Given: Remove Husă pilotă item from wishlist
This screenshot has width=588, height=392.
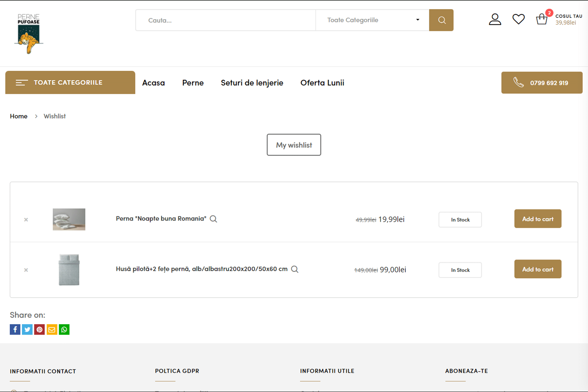Looking at the screenshot, I should pyautogui.click(x=26, y=270).
